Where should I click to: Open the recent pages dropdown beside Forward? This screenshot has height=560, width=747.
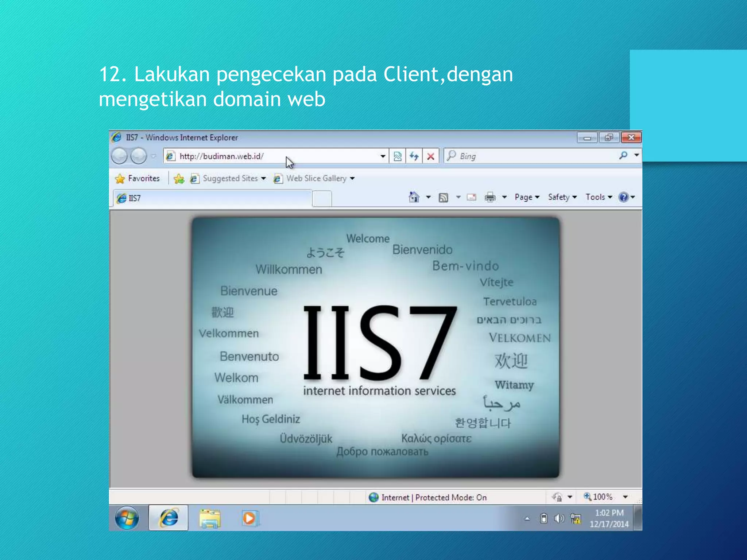(154, 156)
